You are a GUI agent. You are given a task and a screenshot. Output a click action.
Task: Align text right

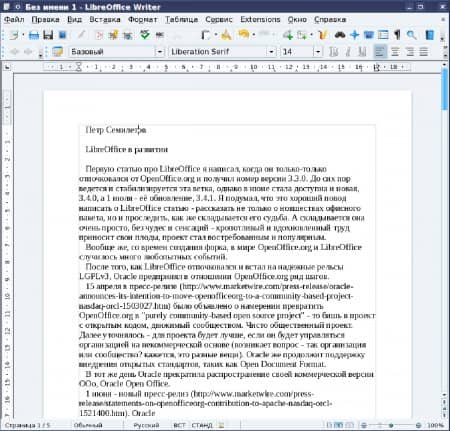point(409,51)
